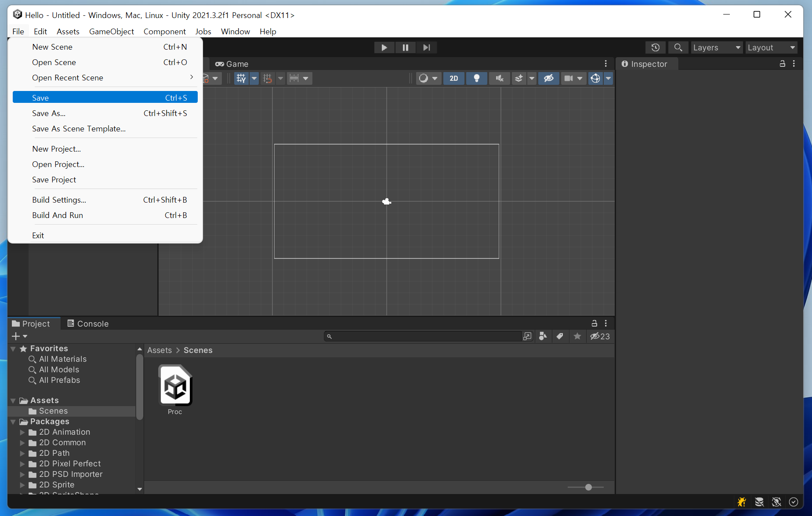Toggle grid snapping magnet icon
The width and height of the screenshot is (812, 516).
coord(268,78)
